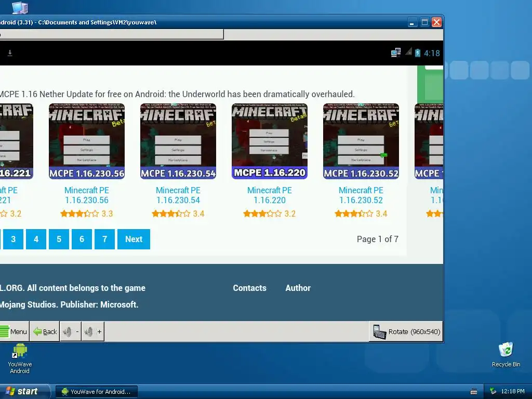Viewport: 532px width, 399px height.
Task: Click the Android network status icon
Action: (395, 53)
